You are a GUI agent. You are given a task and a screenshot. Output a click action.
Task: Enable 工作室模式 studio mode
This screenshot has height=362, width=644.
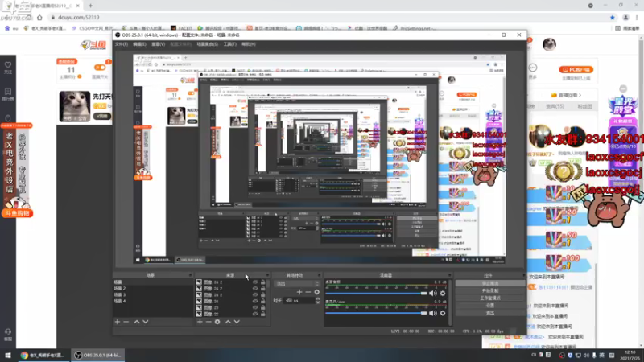click(x=490, y=298)
